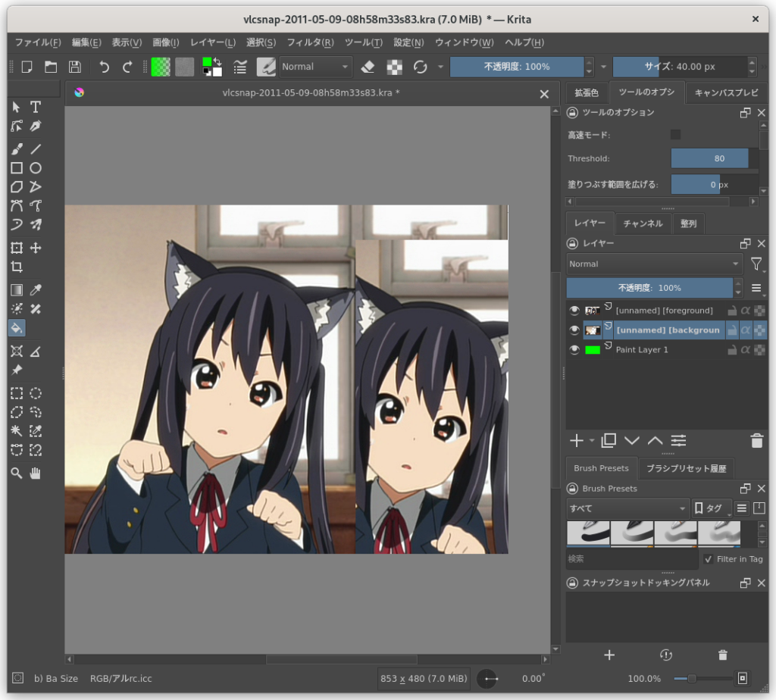The image size is (776, 700).
Task: Select the Rectangular Selection tool
Action: (17, 393)
